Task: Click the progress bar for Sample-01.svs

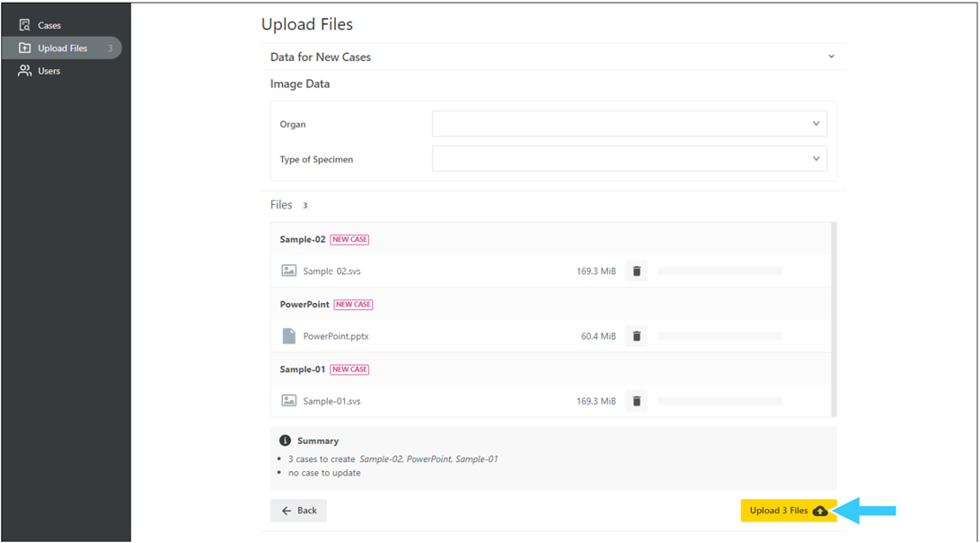Action: coord(720,401)
